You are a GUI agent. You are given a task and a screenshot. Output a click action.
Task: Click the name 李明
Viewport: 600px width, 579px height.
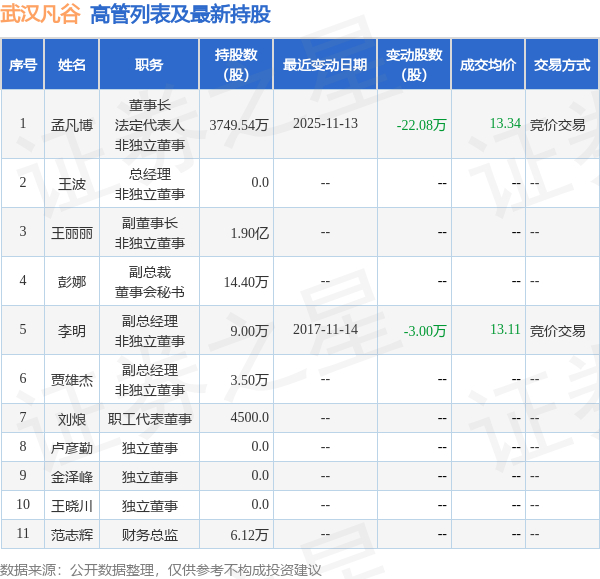click(72, 331)
